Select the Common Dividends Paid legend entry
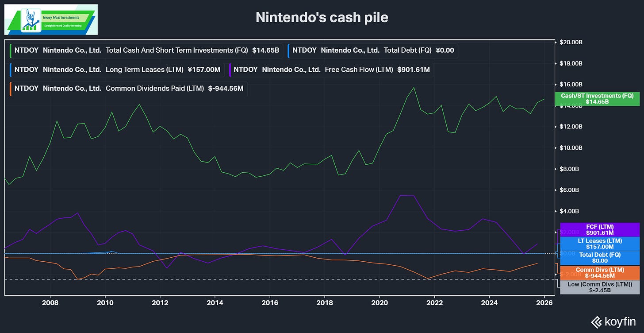644x333 pixels. click(x=129, y=89)
